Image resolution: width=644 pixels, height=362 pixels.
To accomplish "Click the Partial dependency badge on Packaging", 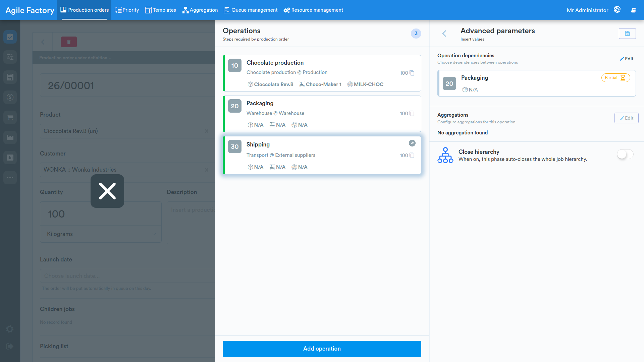I will (x=615, y=78).
